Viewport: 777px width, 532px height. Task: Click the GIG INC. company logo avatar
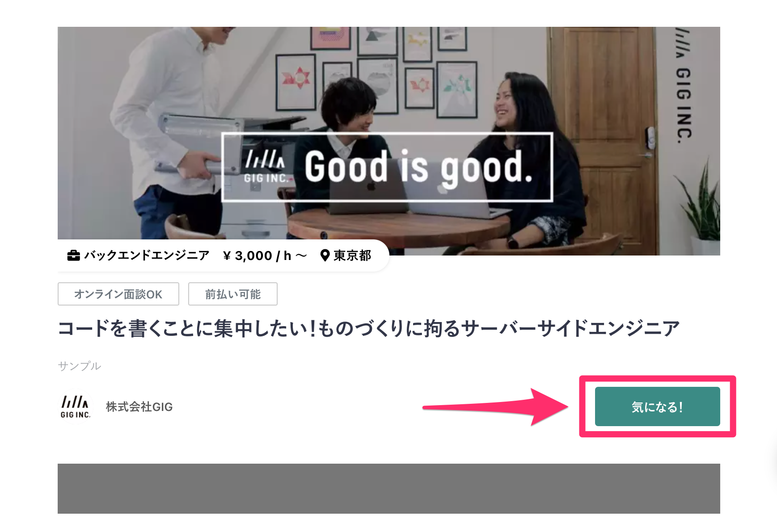(x=76, y=407)
